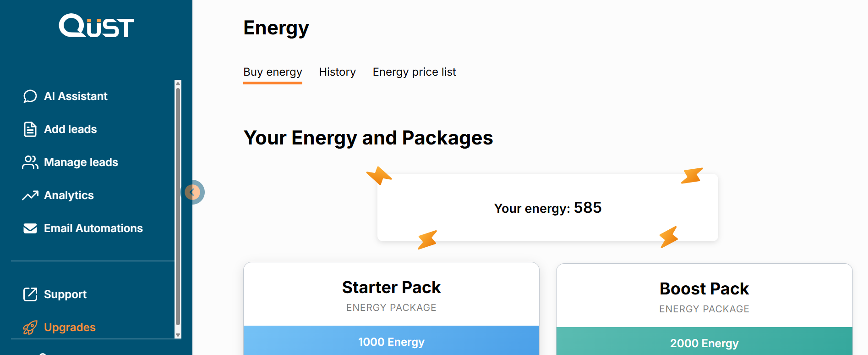The image size is (868, 355).
Task: Click the sidebar scrollbar up arrow
Action: [x=178, y=83]
